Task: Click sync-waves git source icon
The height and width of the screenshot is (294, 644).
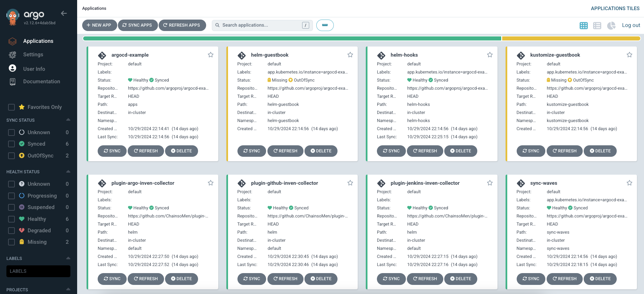Action: [x=521, y=183]
